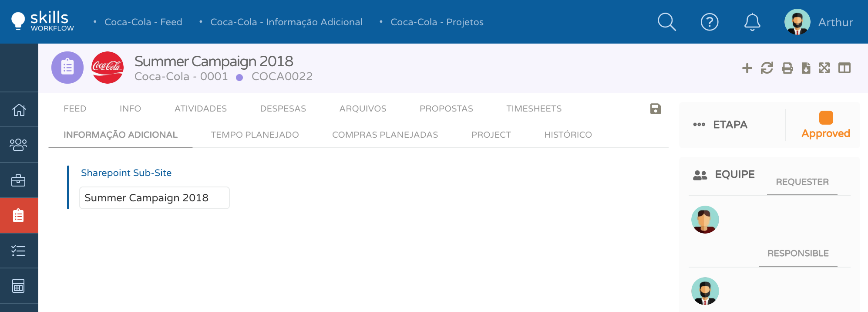Click the responsible person's bearded avatar
The height and width of the screenshot is (312, 868).
pyautogui.click(x=705, y=291)
